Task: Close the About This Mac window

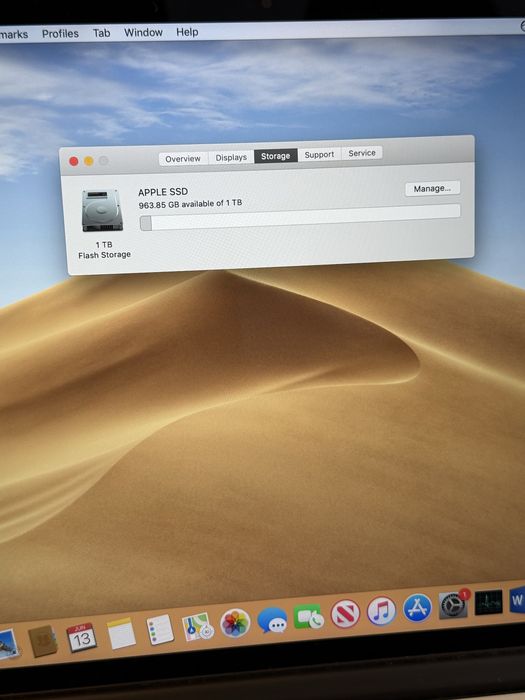Action: click(74, 162)
